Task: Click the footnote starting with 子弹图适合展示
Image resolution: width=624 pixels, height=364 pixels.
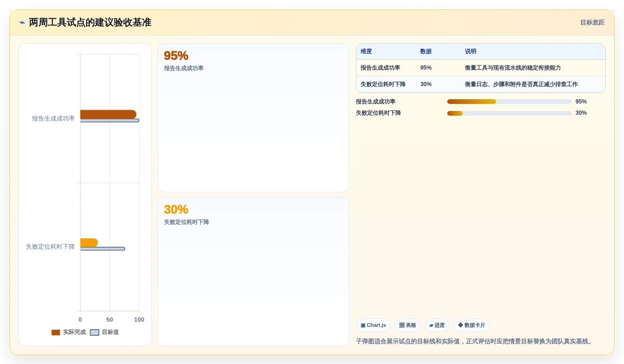Action: click(x=475, y=341)
